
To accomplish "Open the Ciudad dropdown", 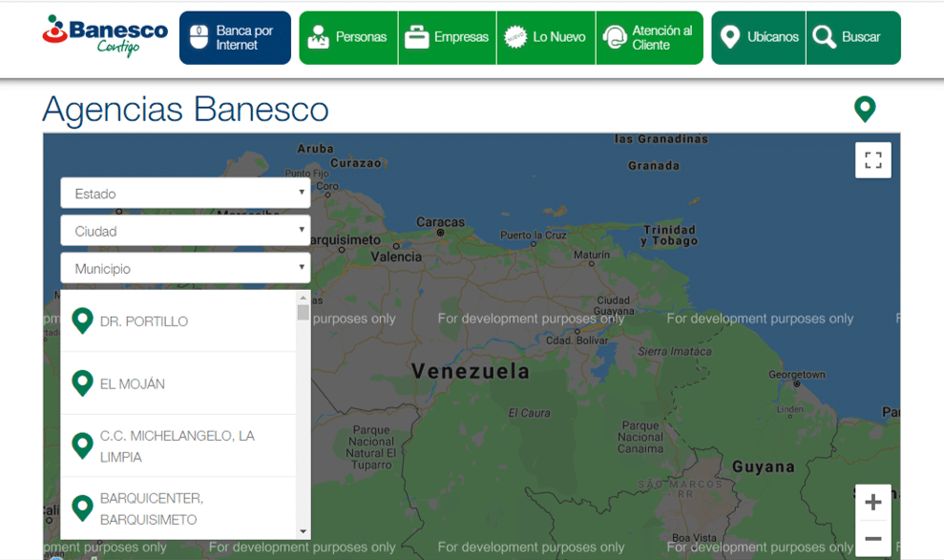I will (185, 231).
